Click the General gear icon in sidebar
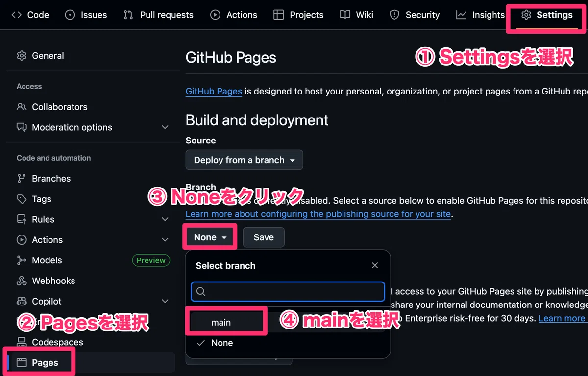This screenshot has width=588, height=376. coord(22,56)
